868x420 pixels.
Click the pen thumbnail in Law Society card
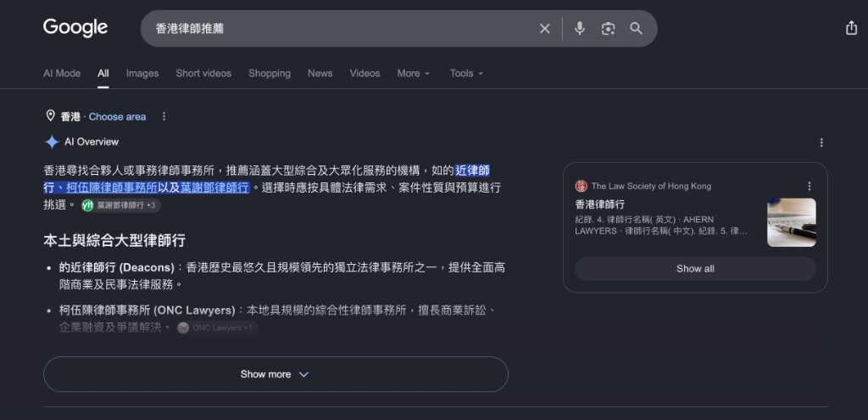pyautogui.click(x=792, y=222)
